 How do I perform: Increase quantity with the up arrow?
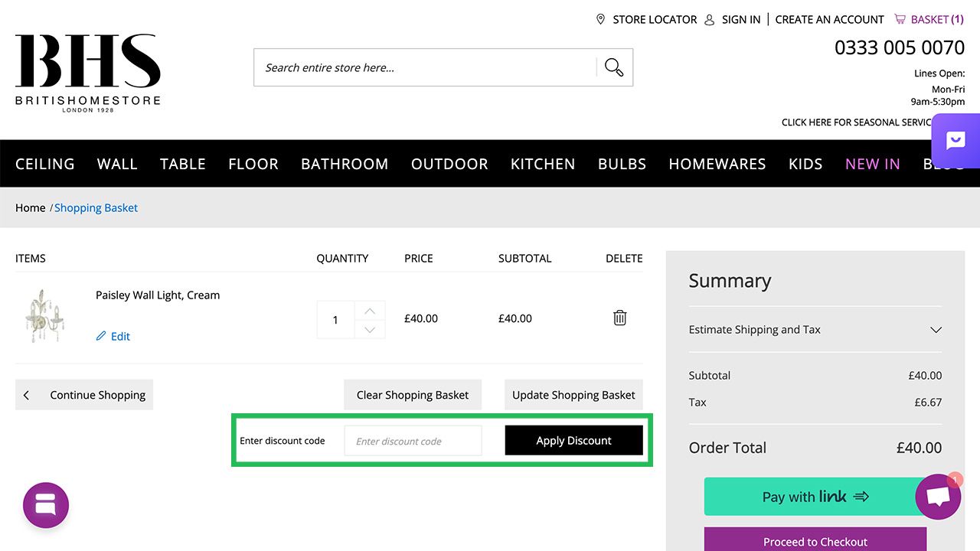coord(370,311)
